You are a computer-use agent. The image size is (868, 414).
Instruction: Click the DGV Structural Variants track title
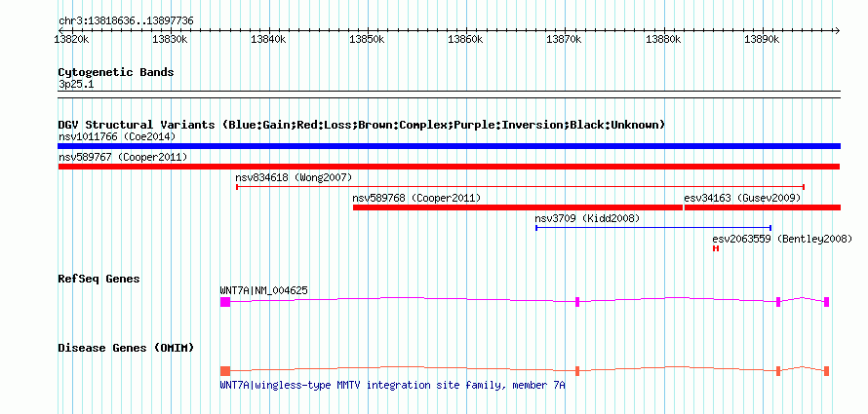[362, 125]
